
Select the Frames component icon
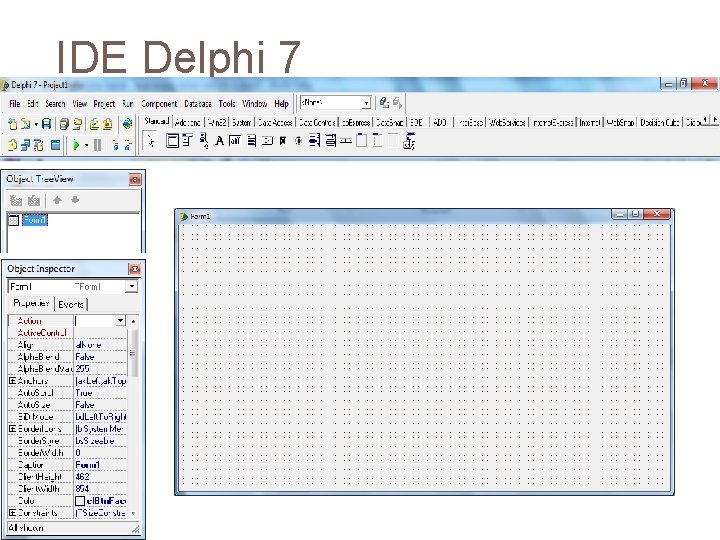tap(172, 141)
